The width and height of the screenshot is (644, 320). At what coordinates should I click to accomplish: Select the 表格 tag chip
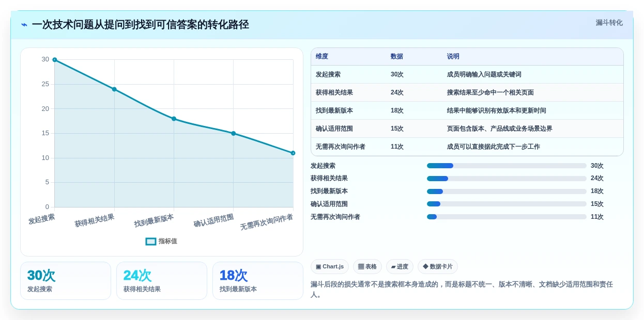[367, 267]
